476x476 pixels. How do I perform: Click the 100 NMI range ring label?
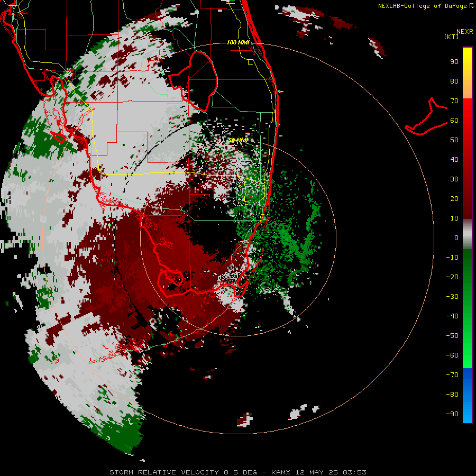[x=238, y=42]
